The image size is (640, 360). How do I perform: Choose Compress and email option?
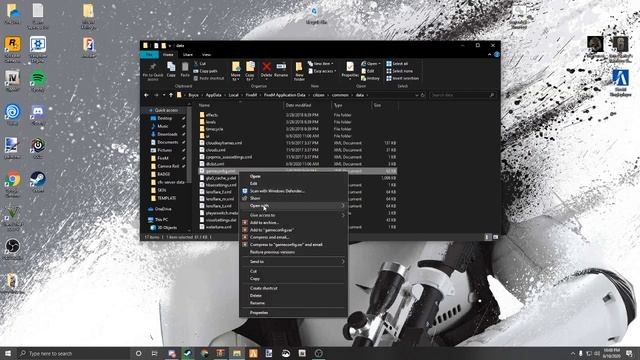pyautogui.click(x=269, y=238)
